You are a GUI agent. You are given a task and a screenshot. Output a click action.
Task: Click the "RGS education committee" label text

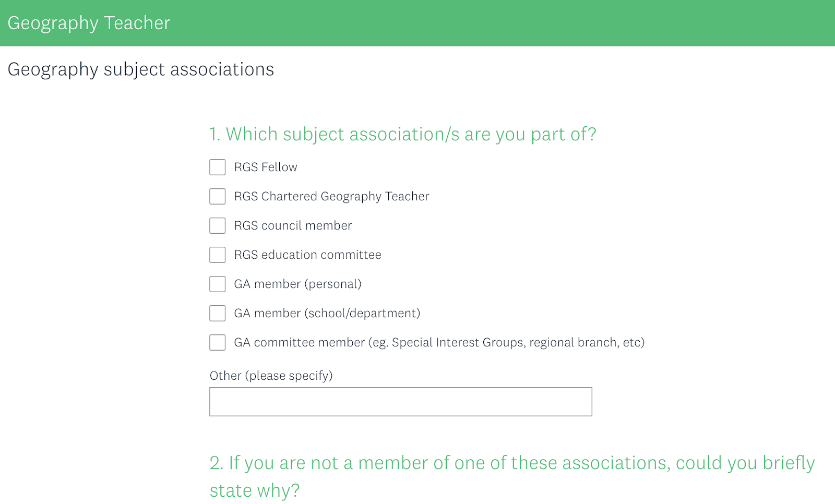(x=307, y=255)
